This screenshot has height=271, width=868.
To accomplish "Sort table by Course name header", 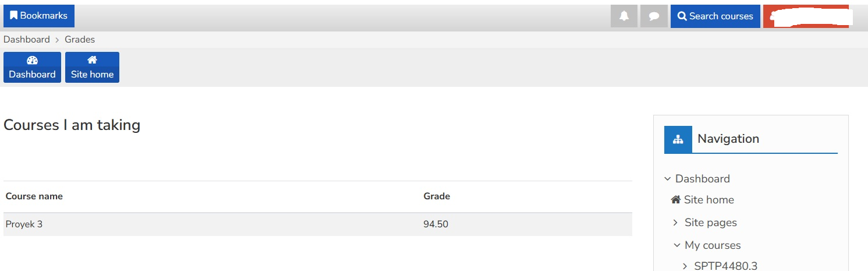I will coord(34,196).
